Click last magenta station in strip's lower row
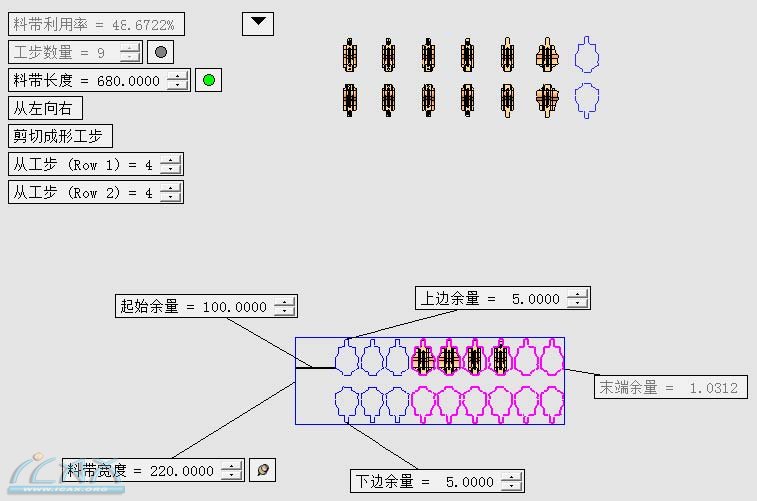 pyautogui.click(x=552, y=404)
